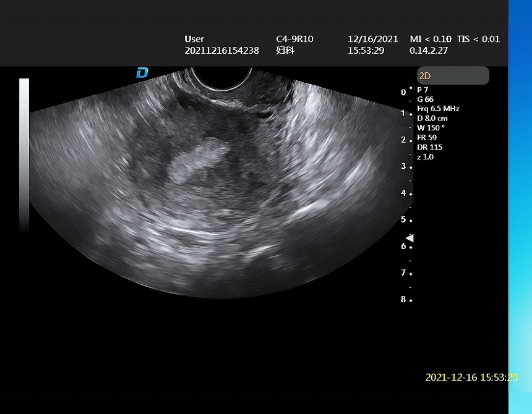The width and height of the screenshot is (532, 414).
Task: Select the z 1.0 zoom parameter
Action: (x=426, y=157)
